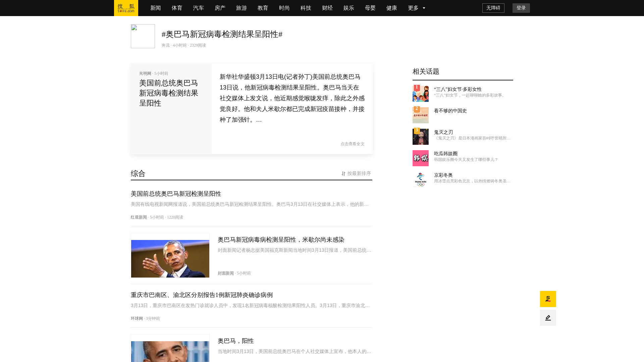Open related topic 看不够的中国史
Image resolution: width=644 pixels, height=362 pixels.
[x=450, y=111]
